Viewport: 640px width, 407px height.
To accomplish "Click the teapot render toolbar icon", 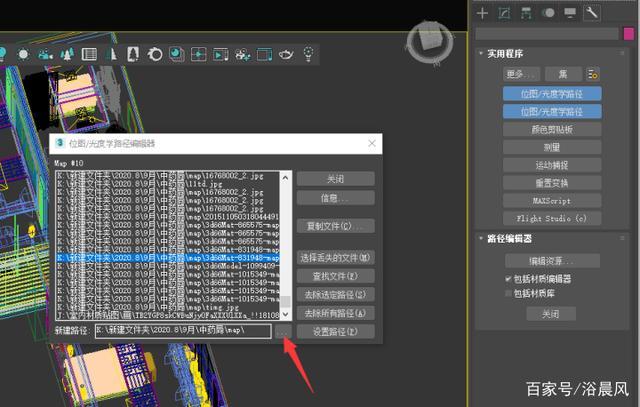I will click(x=286, y=54).
